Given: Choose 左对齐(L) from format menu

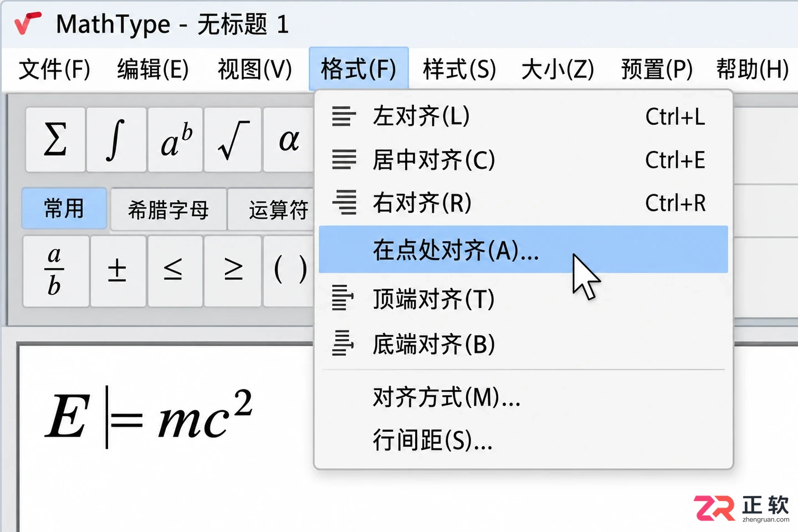Looking at the screenshot, I should pyautogui.click(x=523, y=116).
